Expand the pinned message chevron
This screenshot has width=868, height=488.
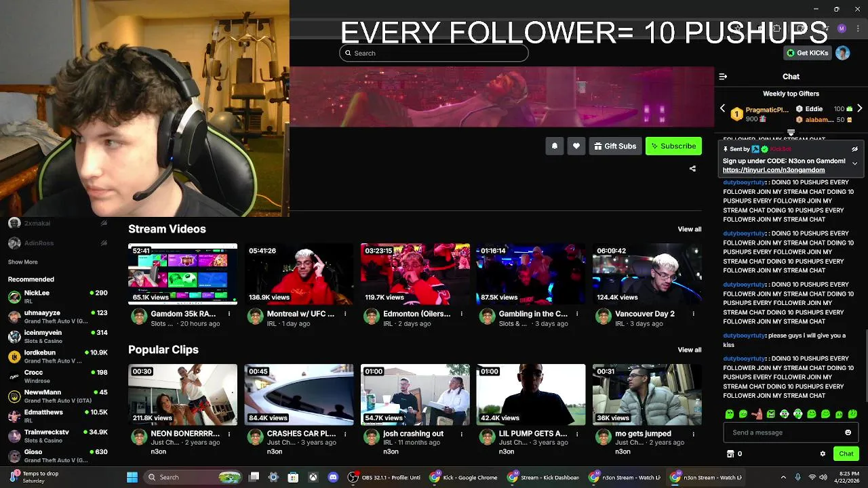pos(854,163)
